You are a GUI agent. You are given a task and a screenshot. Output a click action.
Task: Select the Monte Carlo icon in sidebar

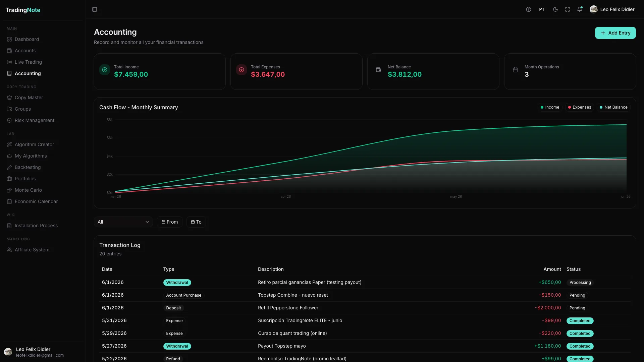pyautogui.click(x=9, y=190)
